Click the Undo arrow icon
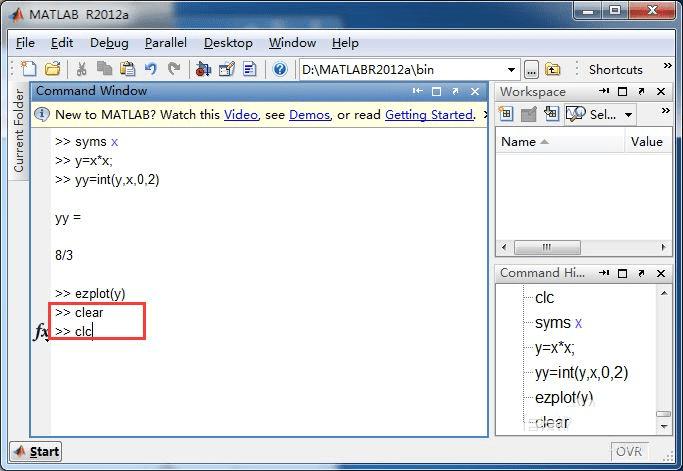The height and width of the screenshot is (471, 683). [x=151, y=69]
